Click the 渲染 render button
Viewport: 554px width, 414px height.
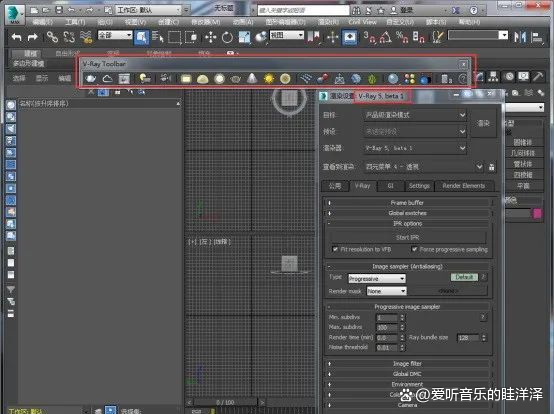[x=483, y=123]
